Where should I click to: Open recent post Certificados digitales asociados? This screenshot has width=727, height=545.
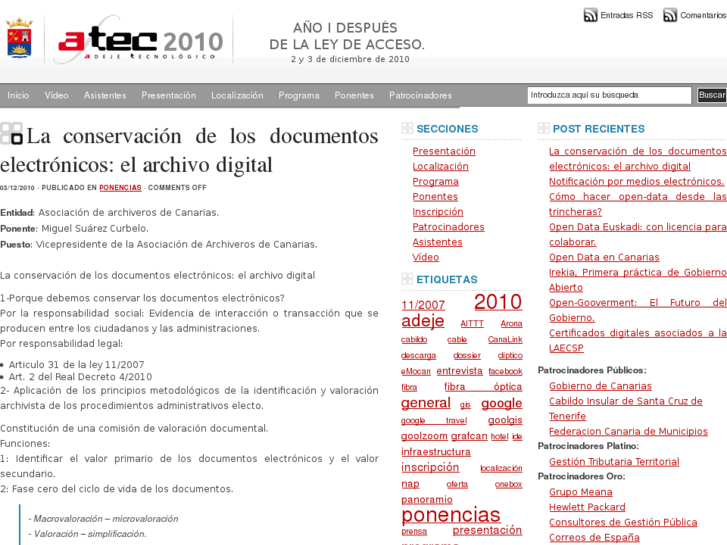[638, 340]
